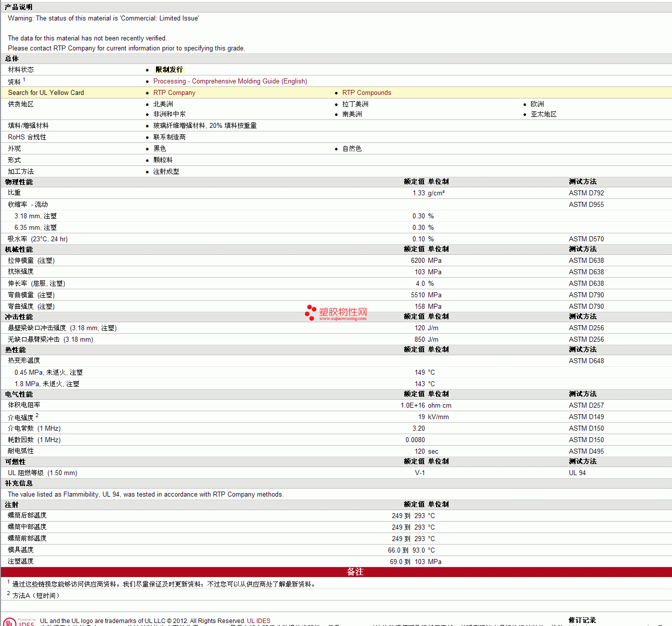Select the 螺筒后部温度 row label
Image resolution: width=672 pixels, height=626 pixels.
point(27,515)
